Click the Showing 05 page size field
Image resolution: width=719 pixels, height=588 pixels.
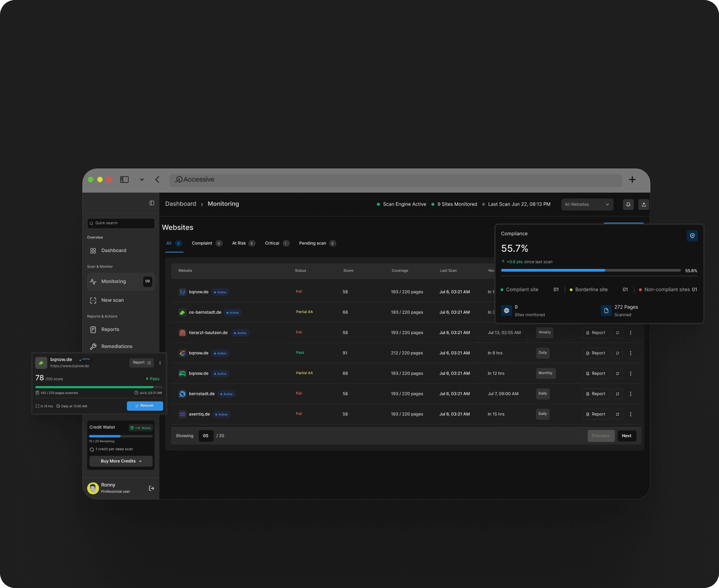(x=206, y=436)
